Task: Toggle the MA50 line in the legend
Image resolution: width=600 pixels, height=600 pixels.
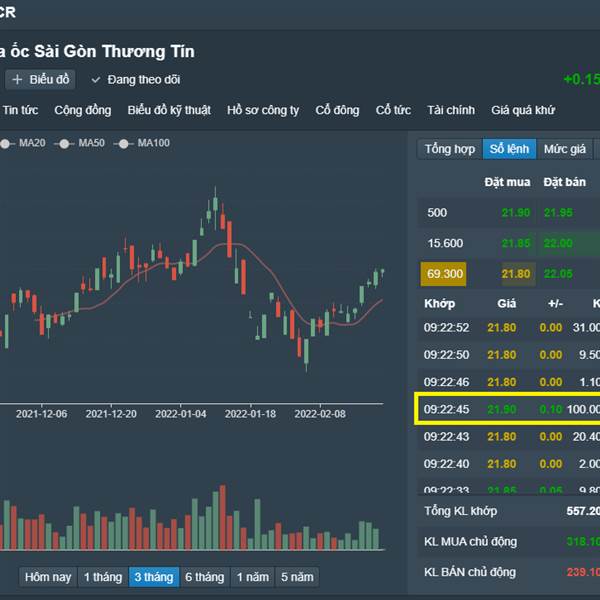Action: 80,143
